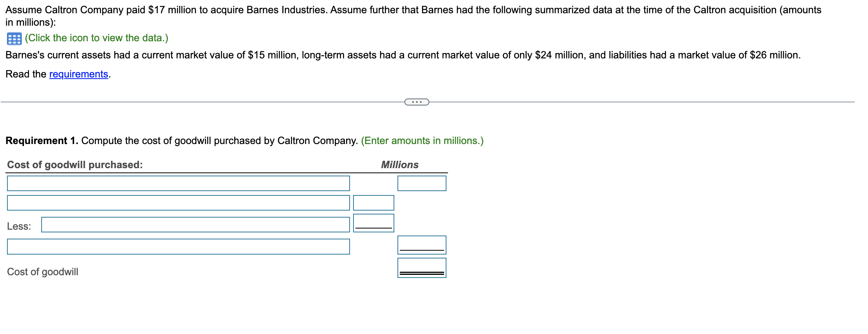Select fourth row description field below Less
The height and width of the screenshot is (334, 868).
[178, 246]
